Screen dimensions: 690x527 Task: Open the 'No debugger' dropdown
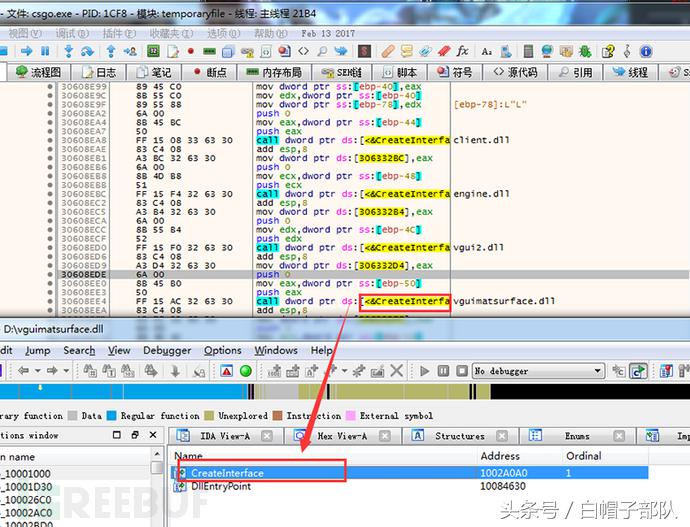[535, 371]
